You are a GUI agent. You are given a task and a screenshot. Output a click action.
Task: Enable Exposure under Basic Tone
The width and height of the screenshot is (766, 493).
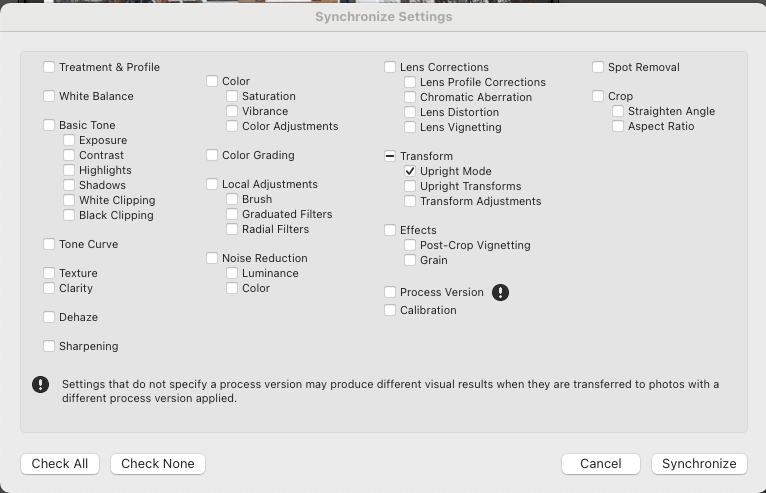[69, 141]
